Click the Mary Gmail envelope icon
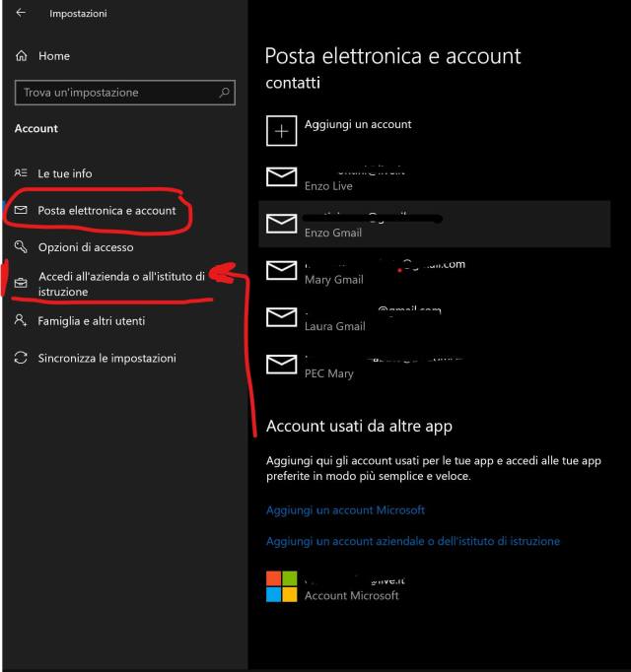 [x=282, y=270]
